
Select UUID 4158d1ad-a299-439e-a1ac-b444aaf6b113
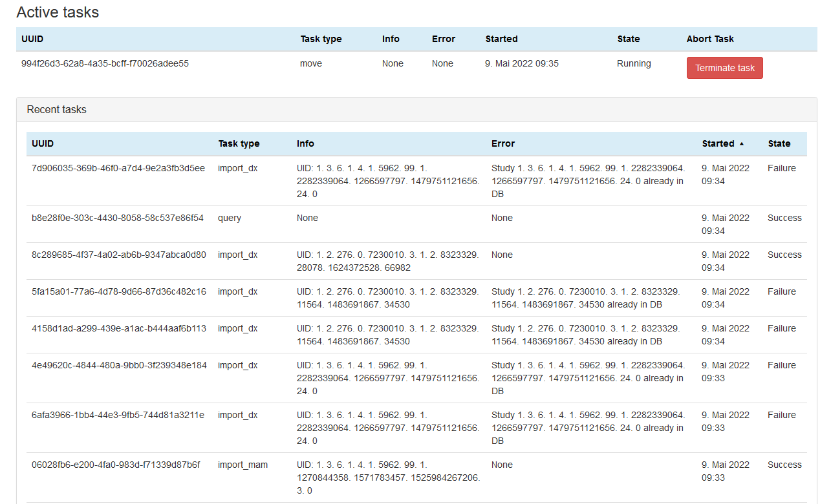tap(119, 328)
